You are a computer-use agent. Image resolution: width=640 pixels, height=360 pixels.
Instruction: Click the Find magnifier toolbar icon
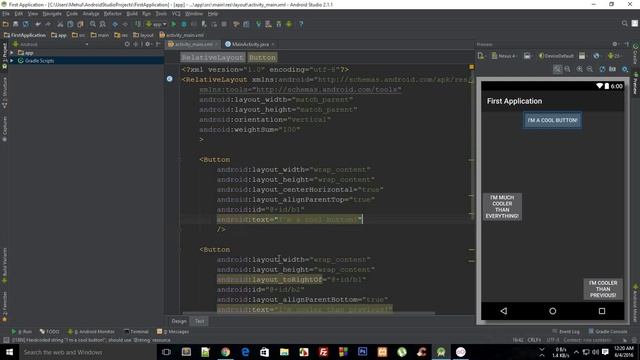[x=93, y=24]
